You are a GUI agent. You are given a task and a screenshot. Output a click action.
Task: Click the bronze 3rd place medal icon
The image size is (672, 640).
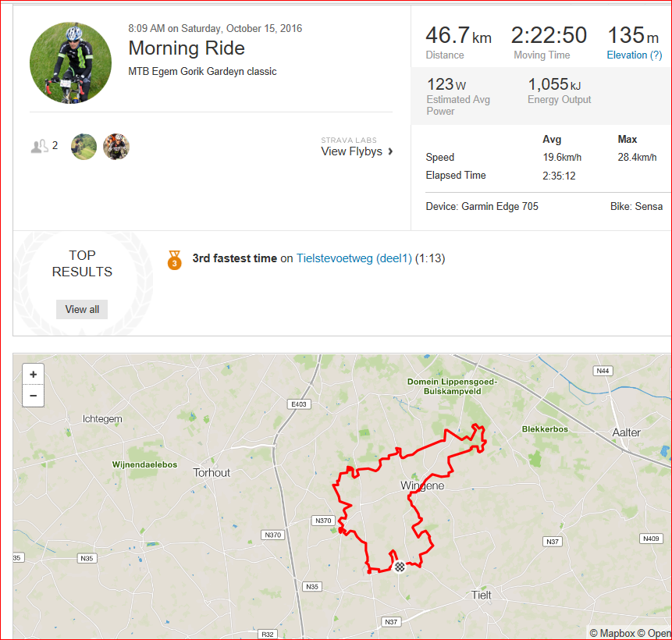[x=174, y=260]
